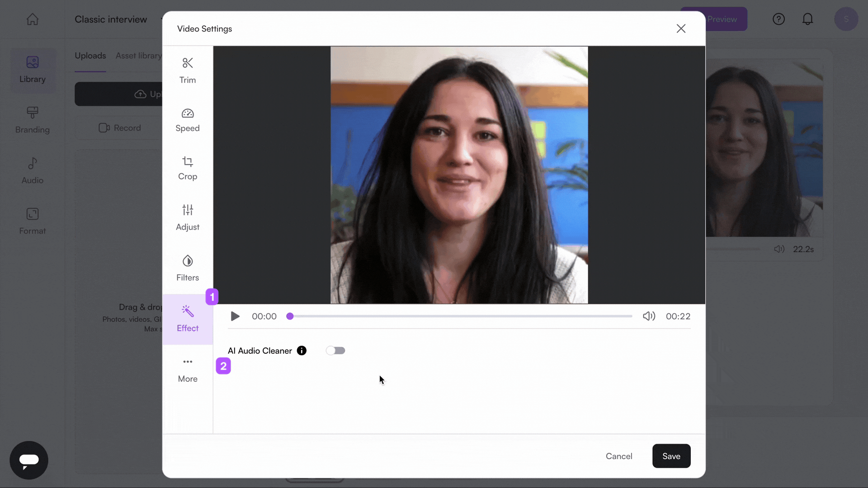Open the More options menu
The height and width of the screenshot is (488, 868).
pos(188,370)
